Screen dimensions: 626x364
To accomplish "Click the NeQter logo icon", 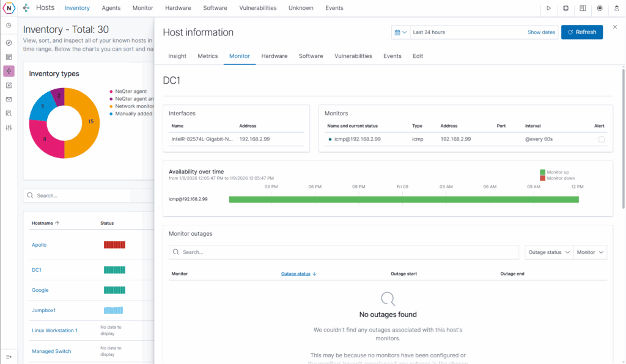I will (x=9, y=8).
